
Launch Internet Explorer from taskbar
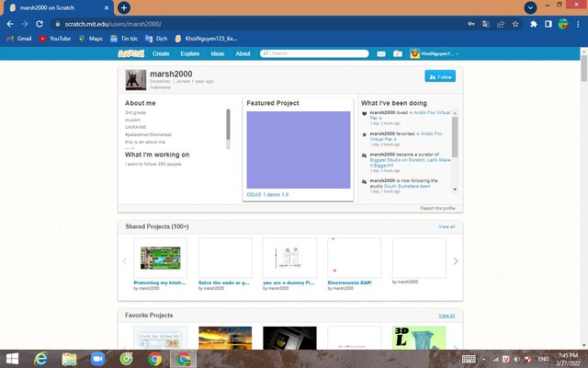(40, 359)
